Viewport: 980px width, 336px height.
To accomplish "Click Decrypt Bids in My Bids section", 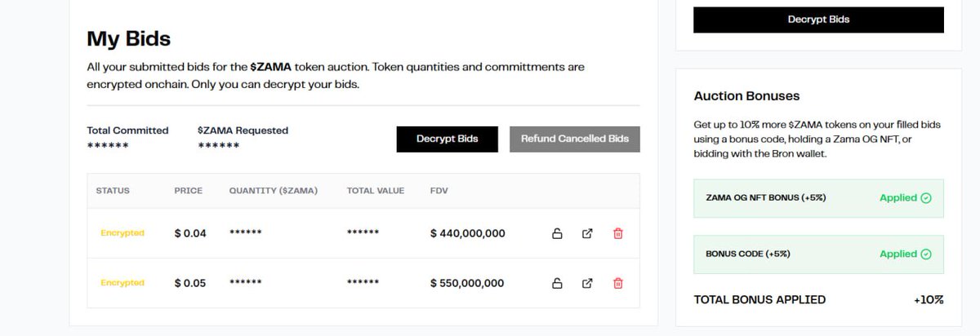I will click(447, 139).
